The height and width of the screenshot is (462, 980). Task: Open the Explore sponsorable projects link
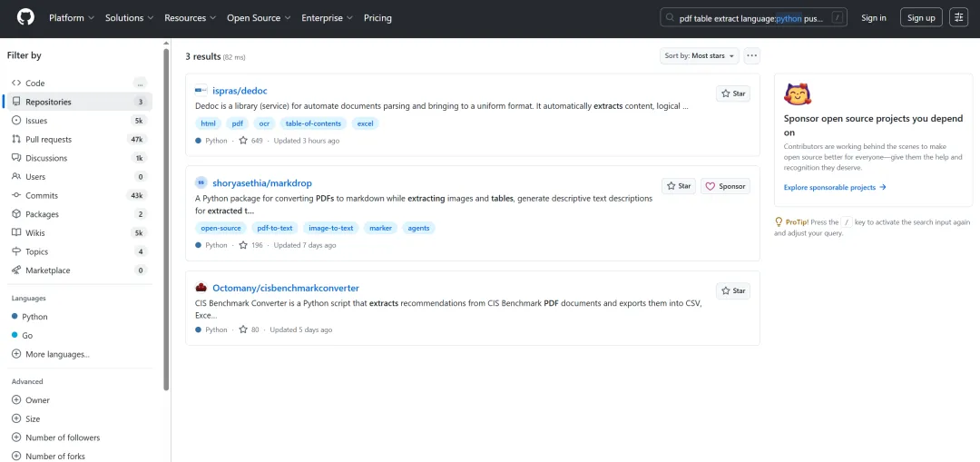click(x=835, y=187)
